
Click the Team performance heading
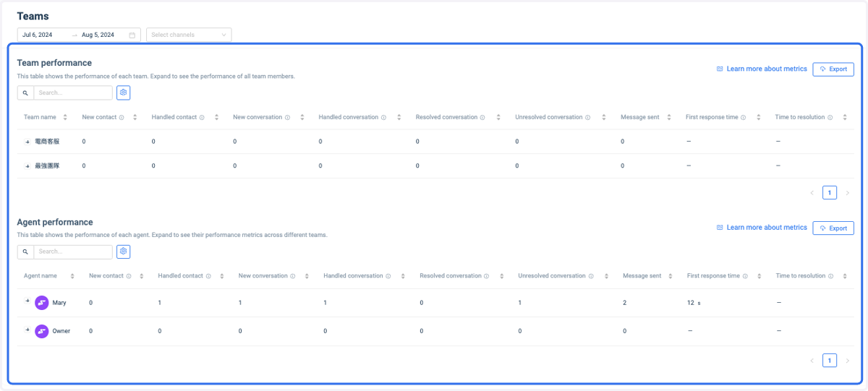coord(54,64)
